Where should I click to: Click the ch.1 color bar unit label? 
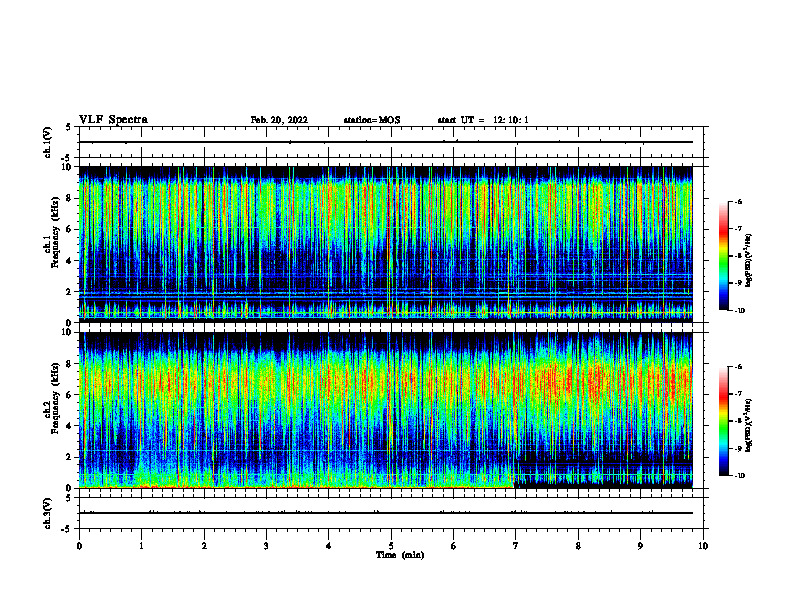click(x=749, y=261)
